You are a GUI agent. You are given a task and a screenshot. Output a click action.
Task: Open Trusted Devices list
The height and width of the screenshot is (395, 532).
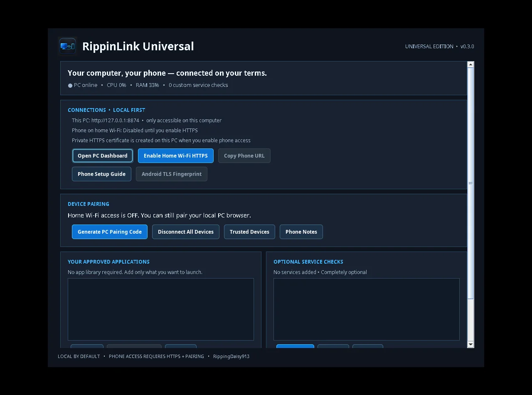[249, 232]
